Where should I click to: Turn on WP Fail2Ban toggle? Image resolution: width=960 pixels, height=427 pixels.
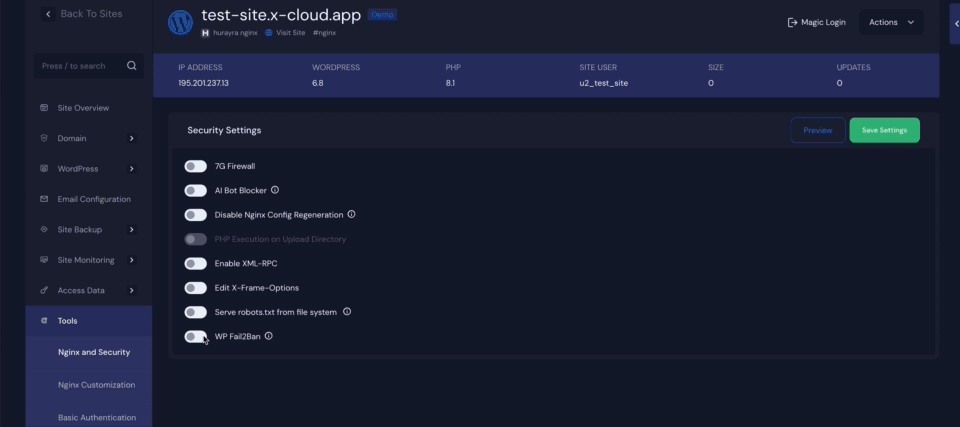196,337
